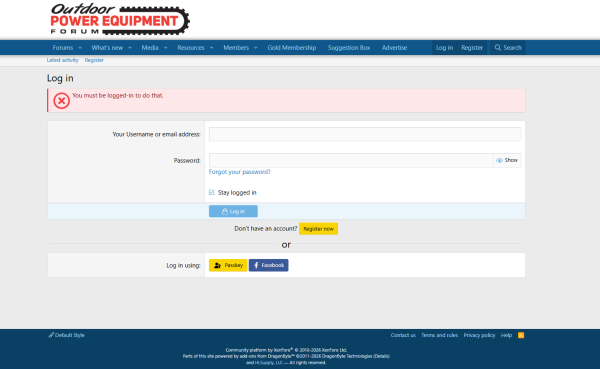The image size is (600, 369).
Task: Click Forgot your password link
Action: (x=240, y=172)
